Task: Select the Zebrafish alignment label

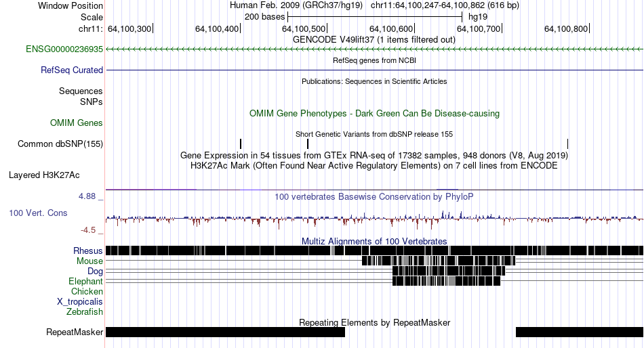Action: 85,312
